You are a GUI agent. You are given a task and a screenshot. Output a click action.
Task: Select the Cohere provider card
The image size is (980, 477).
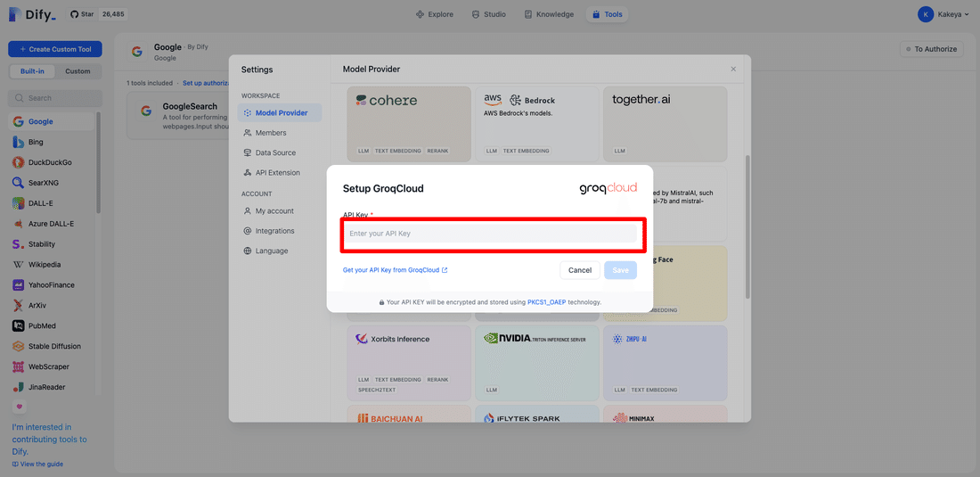(409, 124)
